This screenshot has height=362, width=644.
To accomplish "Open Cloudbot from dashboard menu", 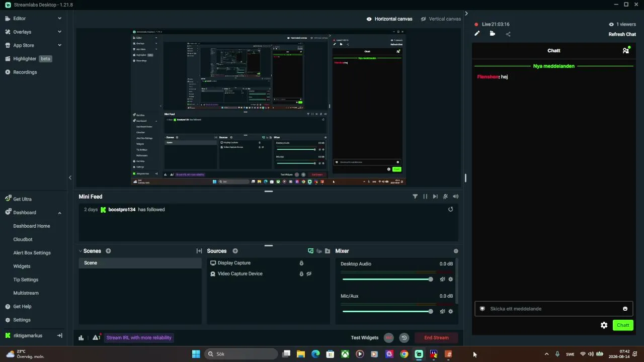I will click(23, 239).
